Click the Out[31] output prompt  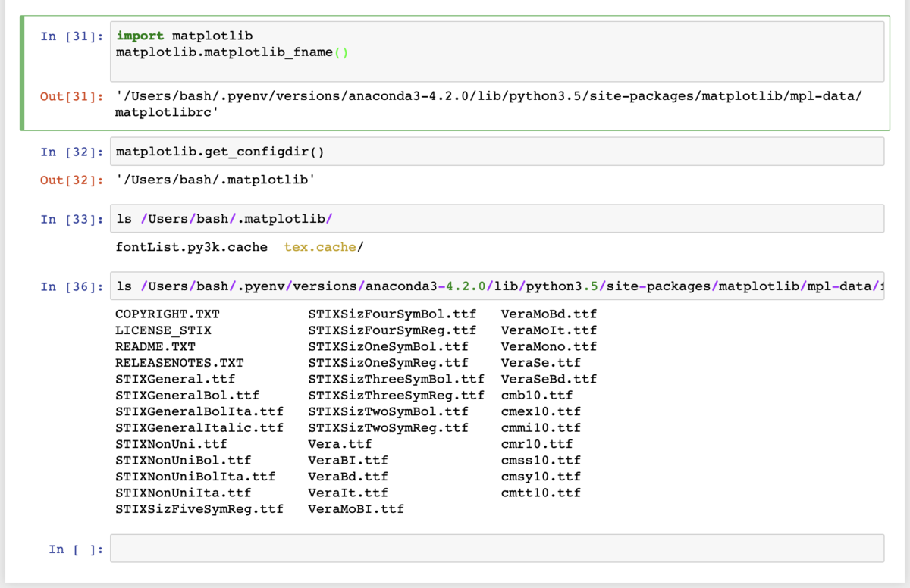pos(72,96)
